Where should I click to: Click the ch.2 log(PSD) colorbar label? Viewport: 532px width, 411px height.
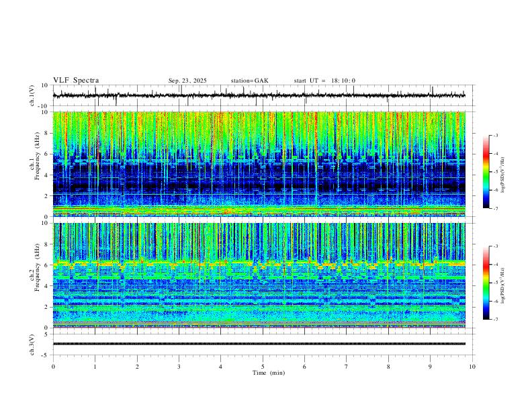502,285
